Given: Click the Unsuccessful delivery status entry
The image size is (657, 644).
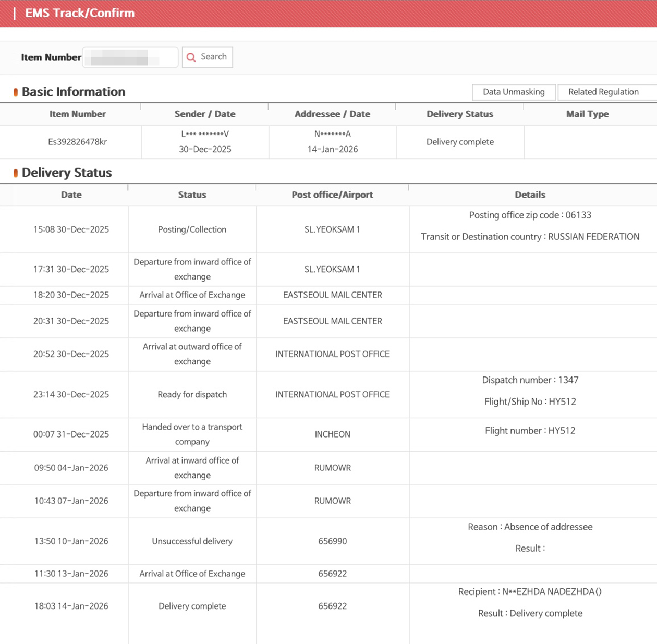Looking at the screenshot, I should 192,541.
